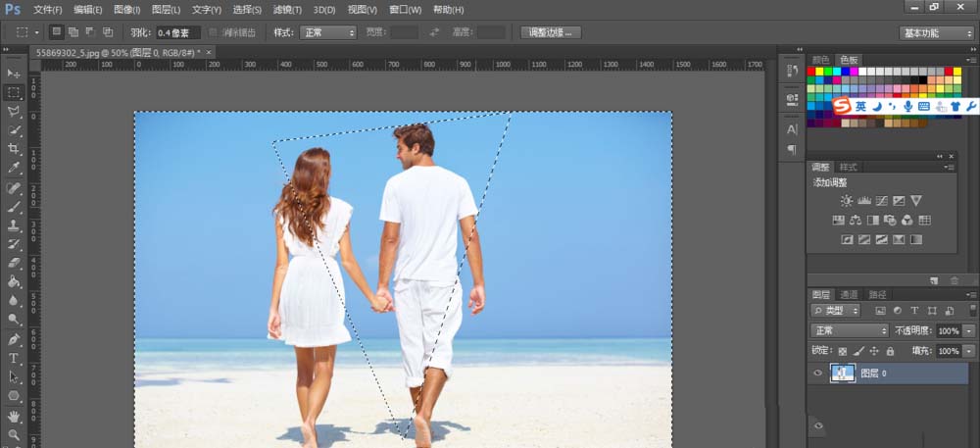The width and height of the screenshot is (980, 448).
Task: Select the Move tool
Action: (14, 74)
